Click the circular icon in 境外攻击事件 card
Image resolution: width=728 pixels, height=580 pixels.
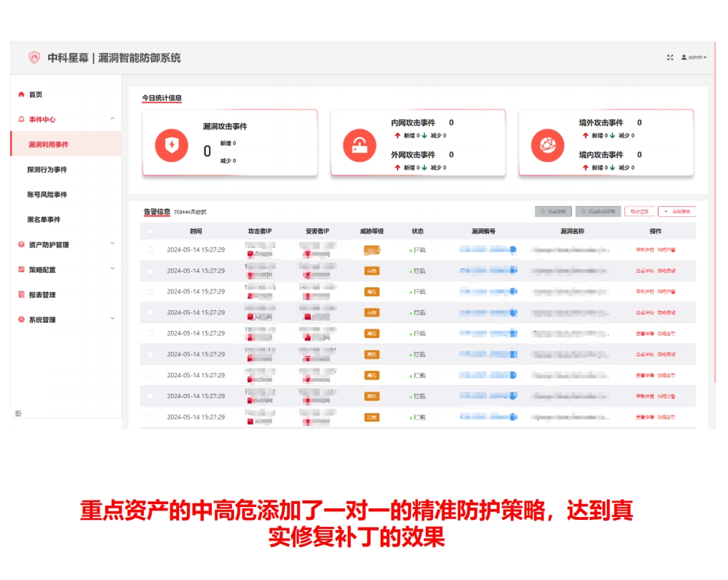pyautogui.click(x=547, y=143)
